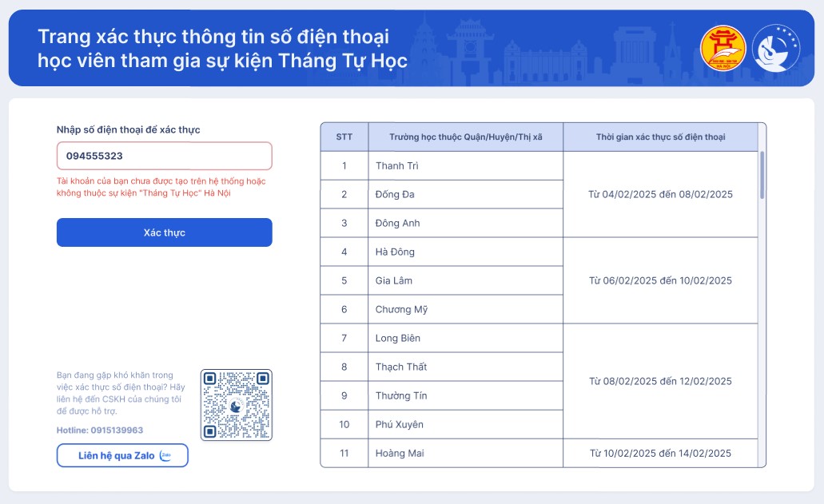Click the Hanoi emblem logo in header
This screenshot has width=824, height=504.
pyautogui.click(x=722, y=48)
